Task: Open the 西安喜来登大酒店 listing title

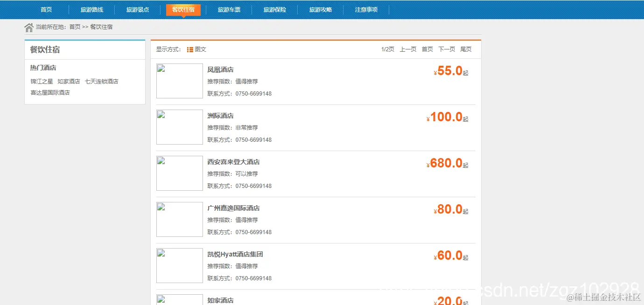Action: [234, 162]
